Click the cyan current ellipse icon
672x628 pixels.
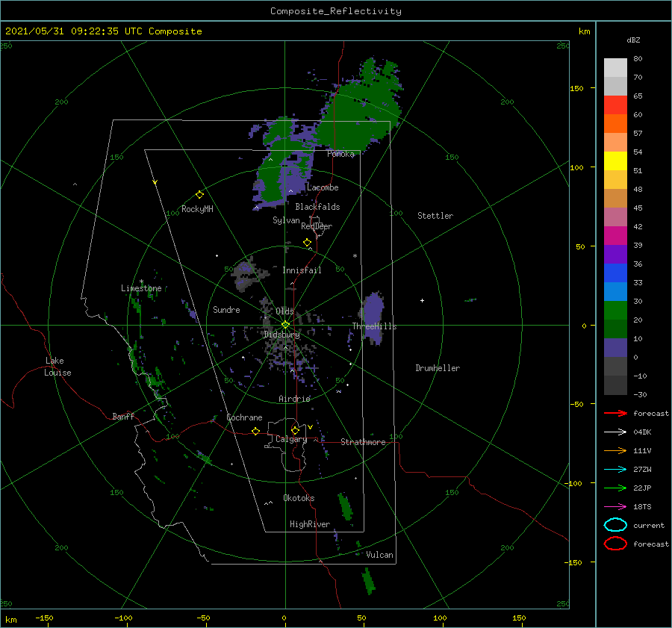[615, 525]
